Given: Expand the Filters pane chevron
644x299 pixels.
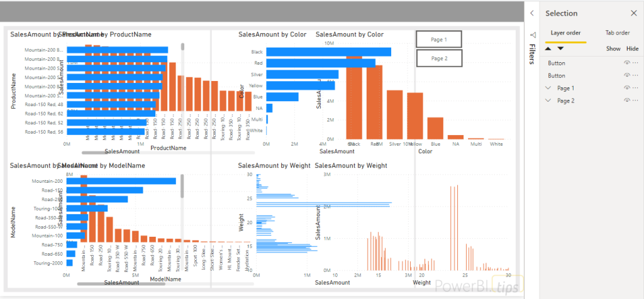Looking at the screenshot, I should point(532,13).
